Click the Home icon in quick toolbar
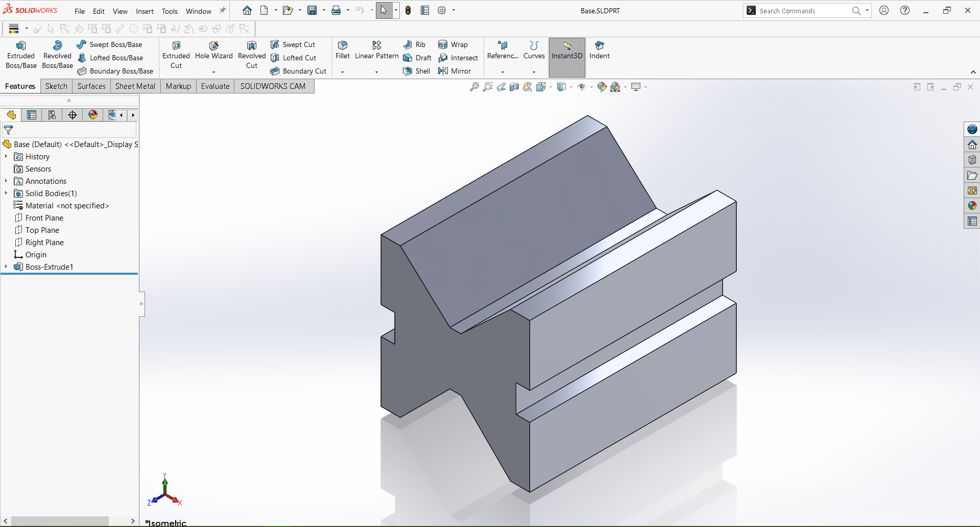This screenshot has height=527, width=980. coord(247,10)
